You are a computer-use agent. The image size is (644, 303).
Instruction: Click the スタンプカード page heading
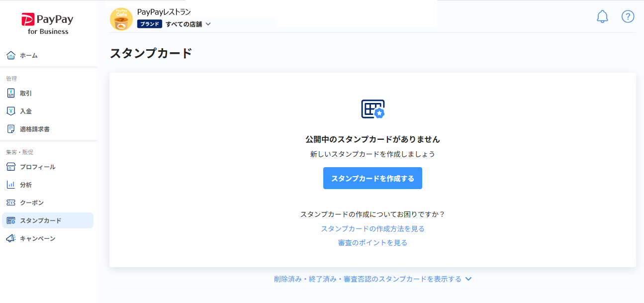coord(151,53)
